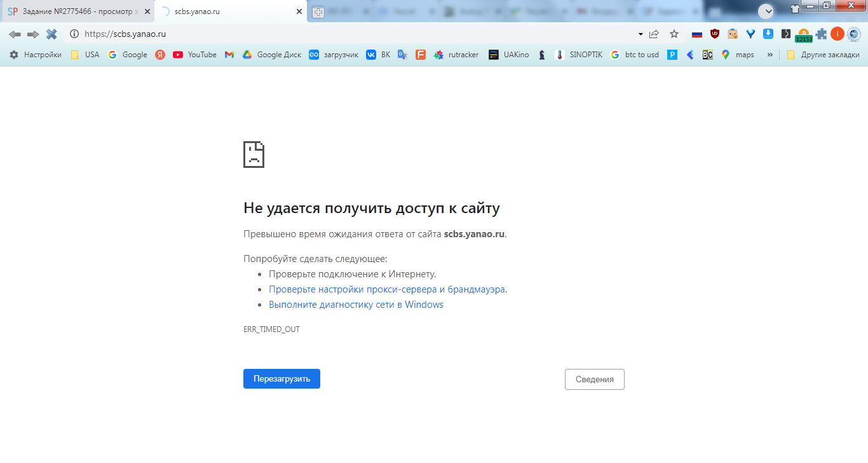Open the Google Translate bookmark icon
The width and height of the screenshot is (868, 463).
coord(402,55)
